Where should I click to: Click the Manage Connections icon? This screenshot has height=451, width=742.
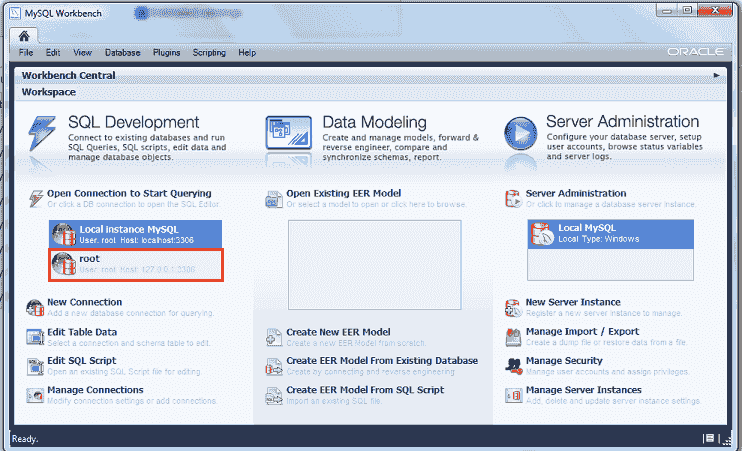click(x=35, y=395)
